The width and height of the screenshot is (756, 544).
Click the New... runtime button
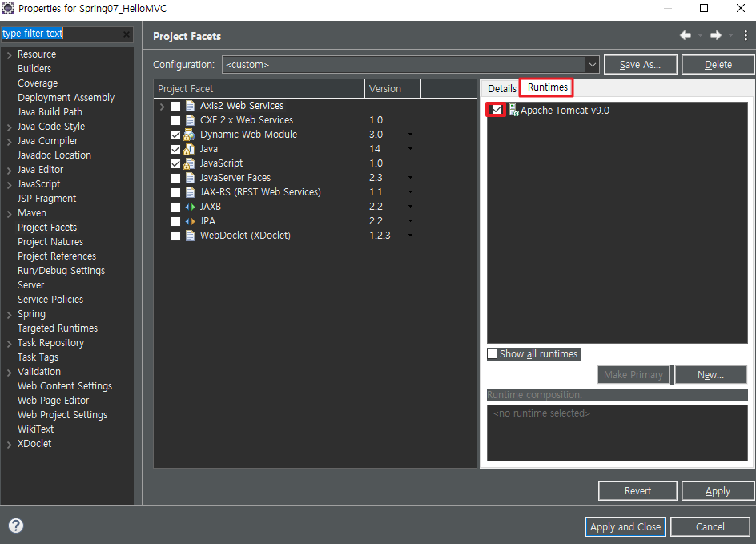tap(710, 375)
